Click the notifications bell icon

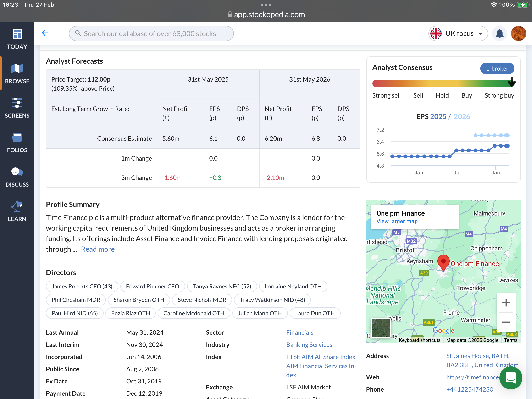point(499,33)
